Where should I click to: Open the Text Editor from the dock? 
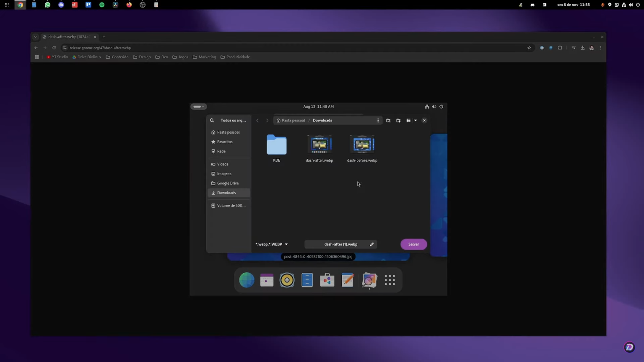pyautogui.click(x=348, y=280)
